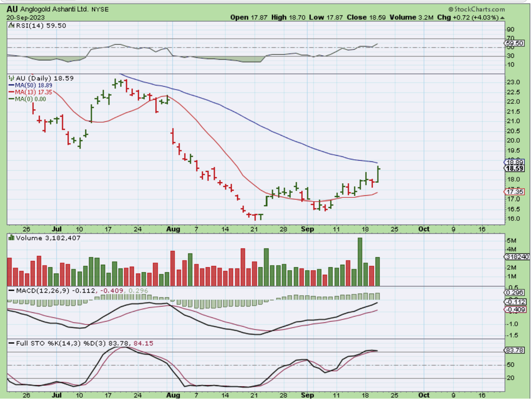The width and height of the screenshot is (532, 399).
Task: Click the 19.5 price axis label
Action: pyautogui.click(x=513, y=151)
